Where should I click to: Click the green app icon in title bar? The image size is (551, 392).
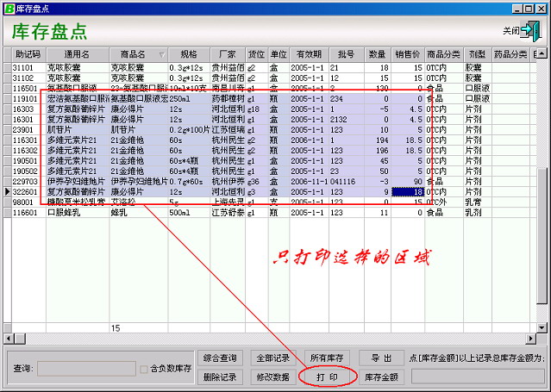click(x=9, y=8)
